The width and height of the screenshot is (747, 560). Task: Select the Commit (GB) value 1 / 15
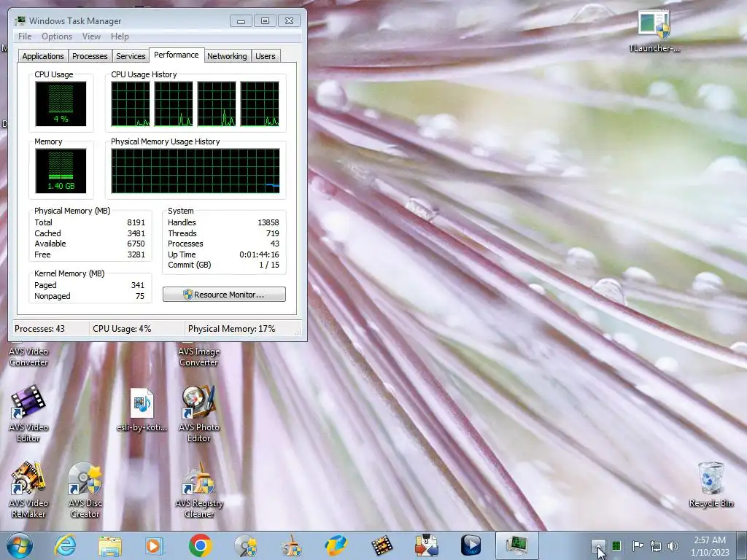click(269, 265)
